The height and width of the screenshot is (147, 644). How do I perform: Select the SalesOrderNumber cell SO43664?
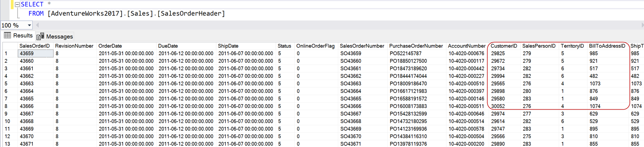(363, 91)
